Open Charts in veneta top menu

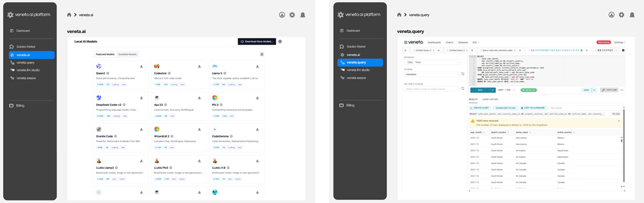click(449, 42)
